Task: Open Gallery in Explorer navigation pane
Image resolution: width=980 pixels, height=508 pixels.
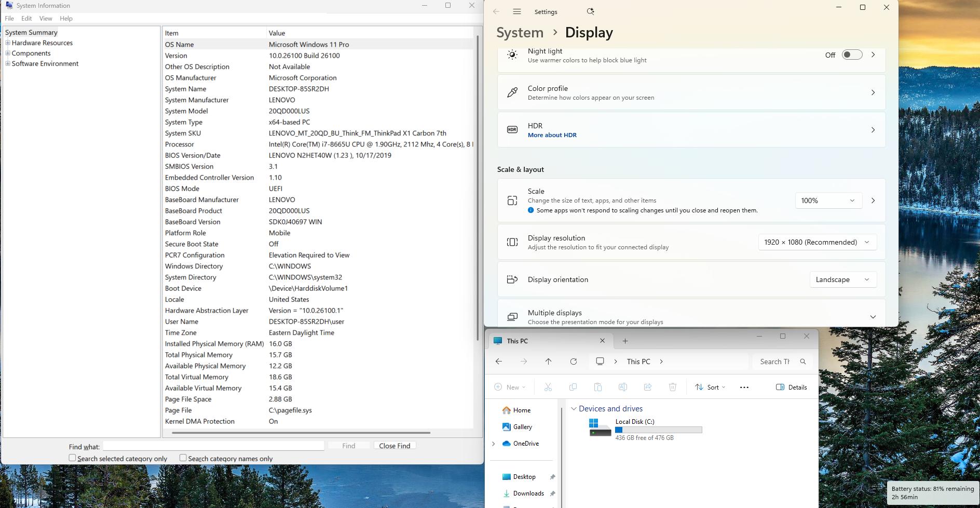Action: point(517,427)
